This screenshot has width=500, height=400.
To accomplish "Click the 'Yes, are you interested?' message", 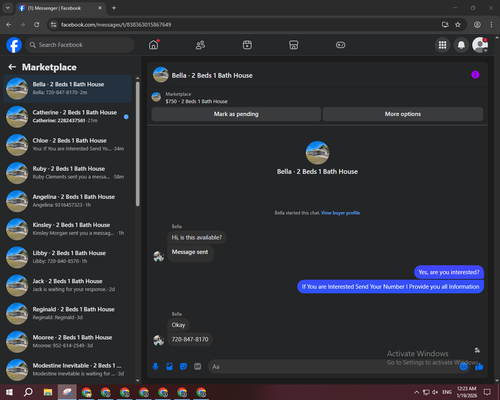I will tap(449, 272).
